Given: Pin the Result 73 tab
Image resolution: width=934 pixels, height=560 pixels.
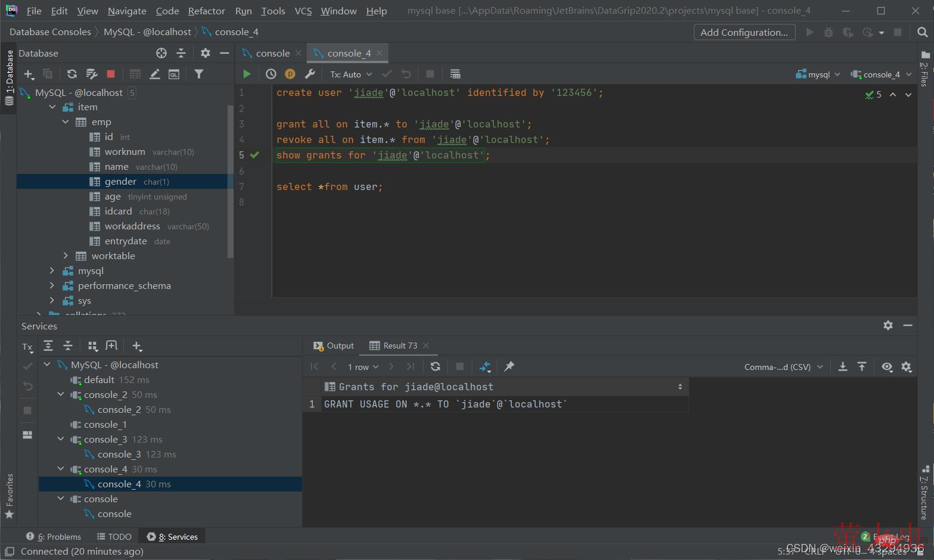Looking at the screenshot, I should click(509, 366).
